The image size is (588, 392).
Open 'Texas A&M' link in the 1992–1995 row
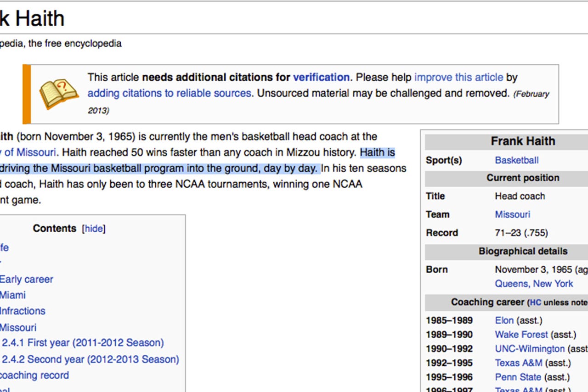point(519,363)
